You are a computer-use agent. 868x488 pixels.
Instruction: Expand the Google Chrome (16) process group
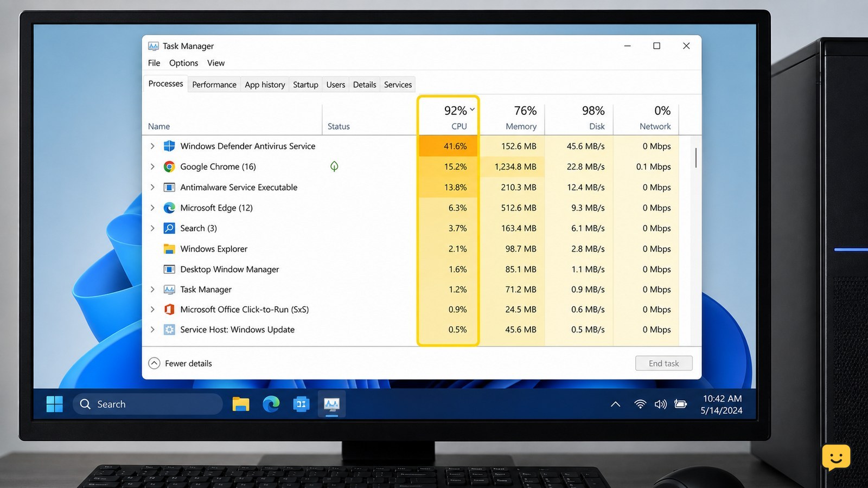pyautogui.click(x=152, y=166)
